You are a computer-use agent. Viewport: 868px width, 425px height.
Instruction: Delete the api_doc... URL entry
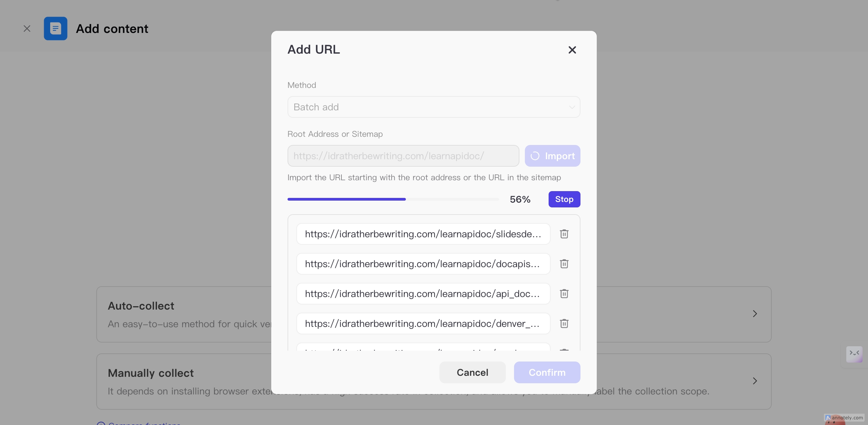coord(564,294)
